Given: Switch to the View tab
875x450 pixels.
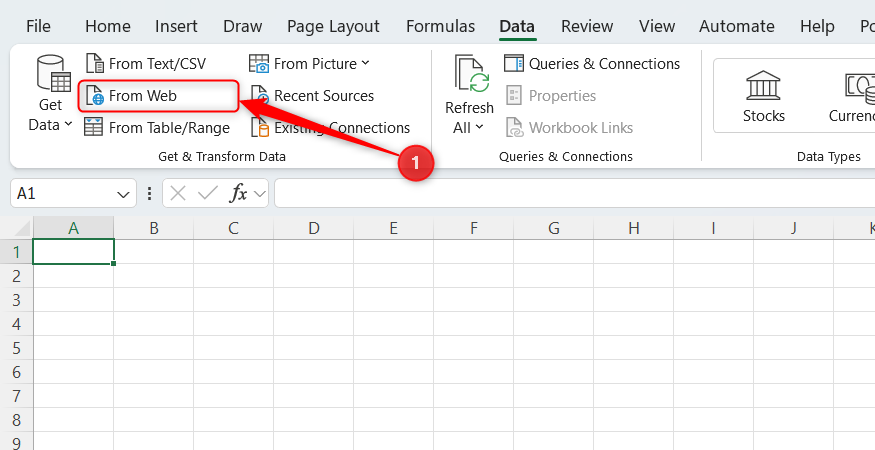Looking at the screenshot, I should pyautogui.click(x=657, y=26).
